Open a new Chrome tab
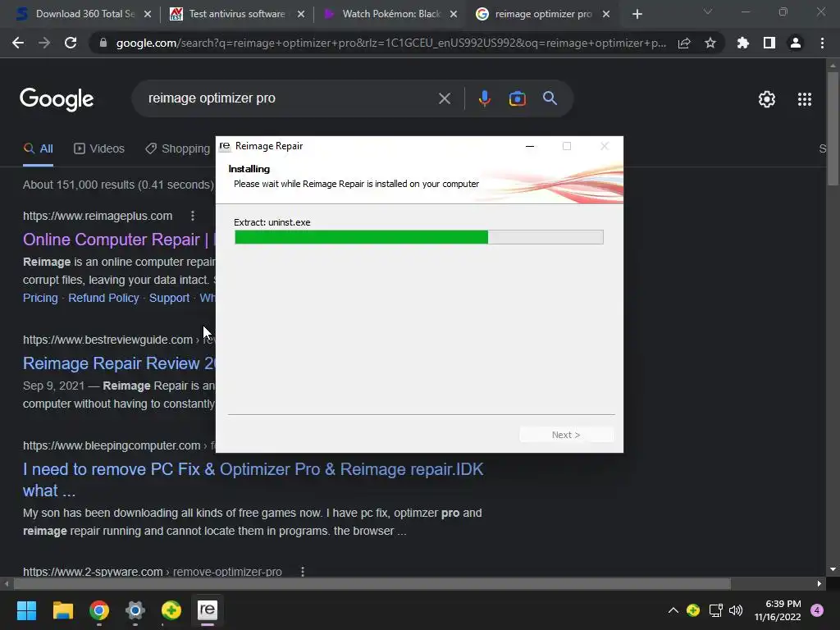The width and height of the screenshot is (840, 630). point(637,15)
